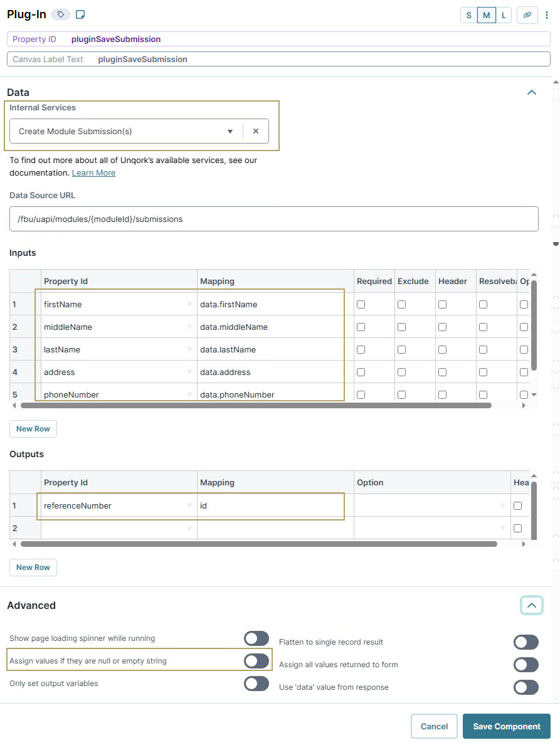
Task: Open the Property Id dropdown in Outputs row 2
Action: [x=189, y=528]
